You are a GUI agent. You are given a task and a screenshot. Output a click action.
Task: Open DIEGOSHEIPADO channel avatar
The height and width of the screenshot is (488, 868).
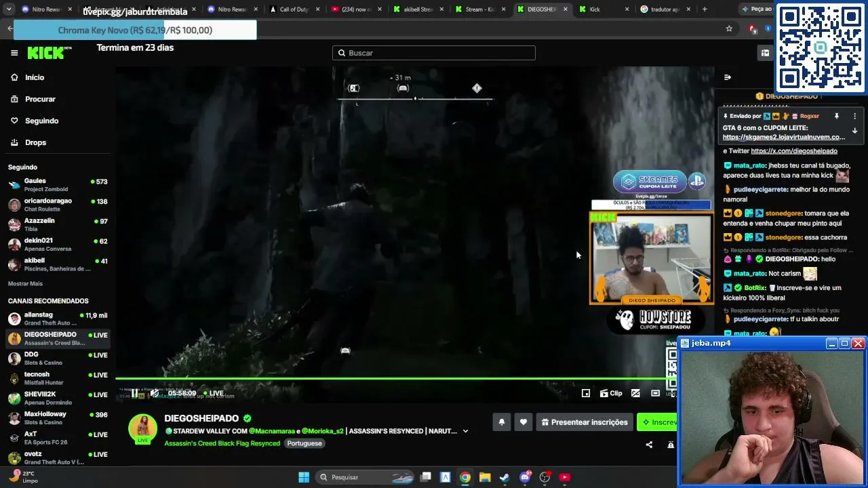142,428
